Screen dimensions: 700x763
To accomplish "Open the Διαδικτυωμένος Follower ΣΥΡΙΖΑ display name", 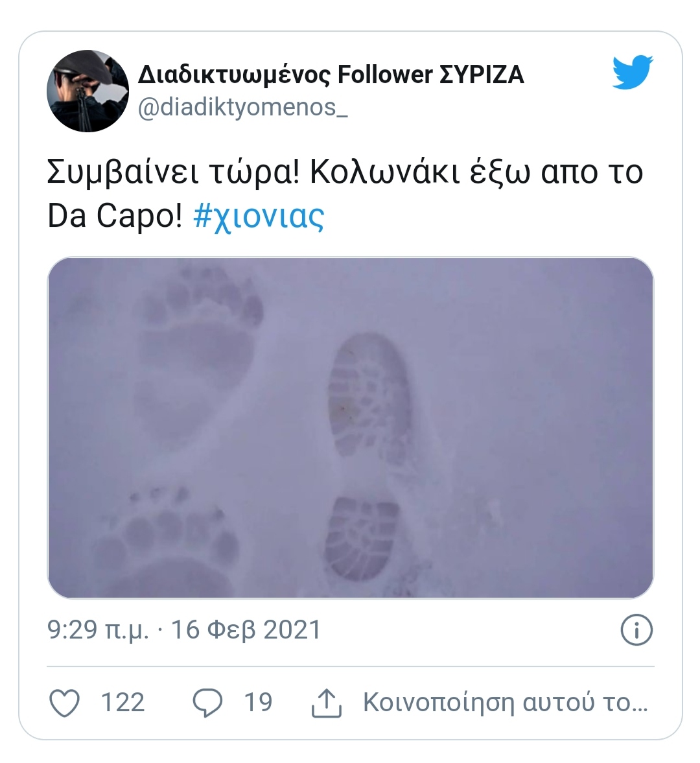I will click(x=331, y=75).
